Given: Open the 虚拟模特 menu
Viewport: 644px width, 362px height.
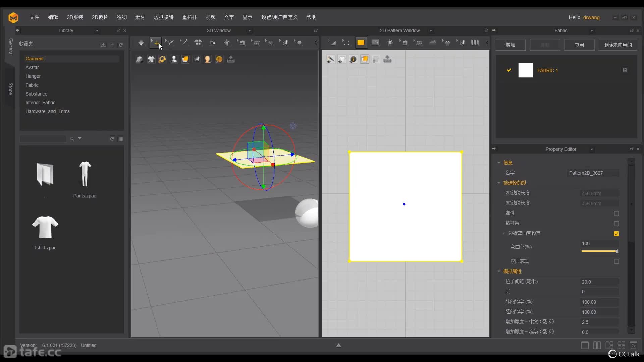Looking at the screenshot, I should [x=164, y=17].
